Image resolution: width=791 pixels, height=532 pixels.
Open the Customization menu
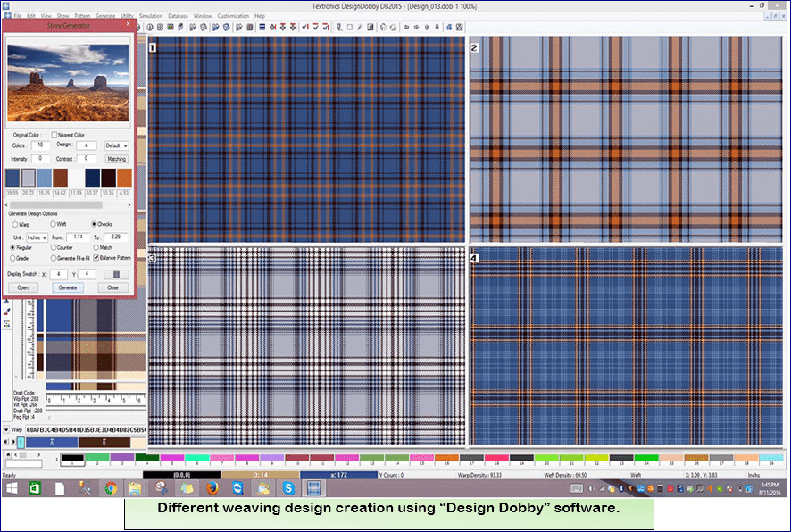click(x=233, y=16)
